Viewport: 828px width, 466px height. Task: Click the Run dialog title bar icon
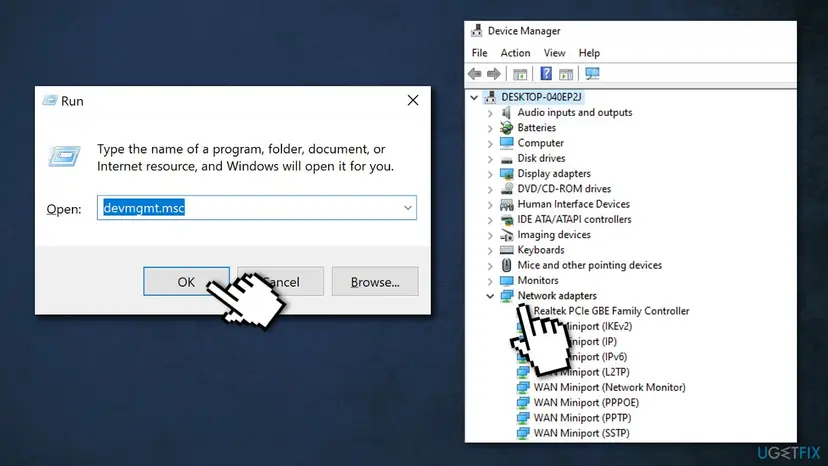click(x=50, y=100)
